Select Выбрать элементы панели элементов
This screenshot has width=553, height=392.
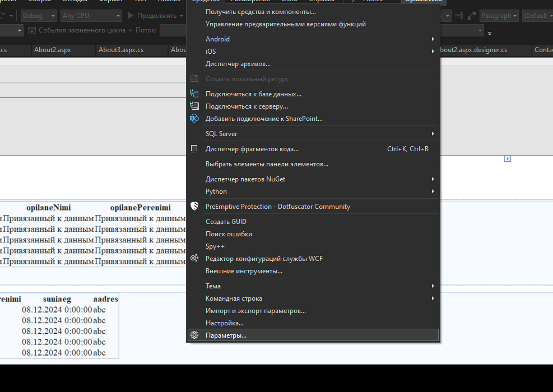click(x=313, y=164)
